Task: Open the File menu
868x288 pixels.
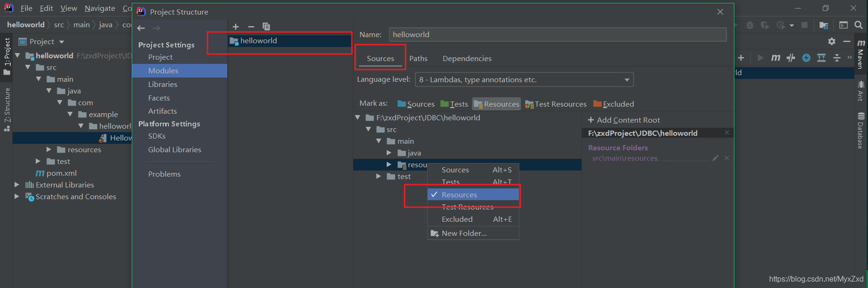Action: pyautogui.click(x=26, y=8)
